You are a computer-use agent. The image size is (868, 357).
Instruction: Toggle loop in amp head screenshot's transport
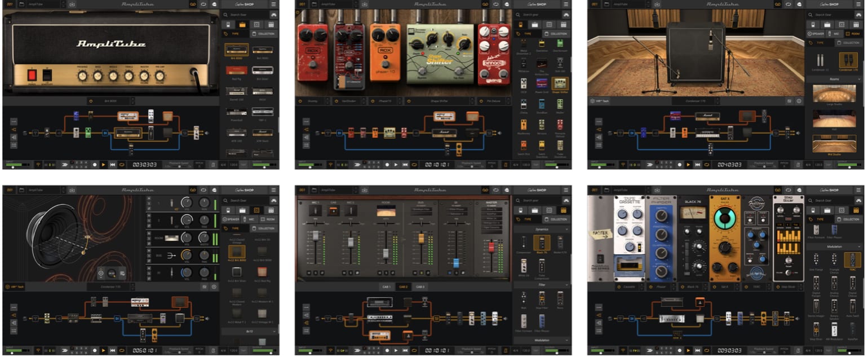[122, 165]
